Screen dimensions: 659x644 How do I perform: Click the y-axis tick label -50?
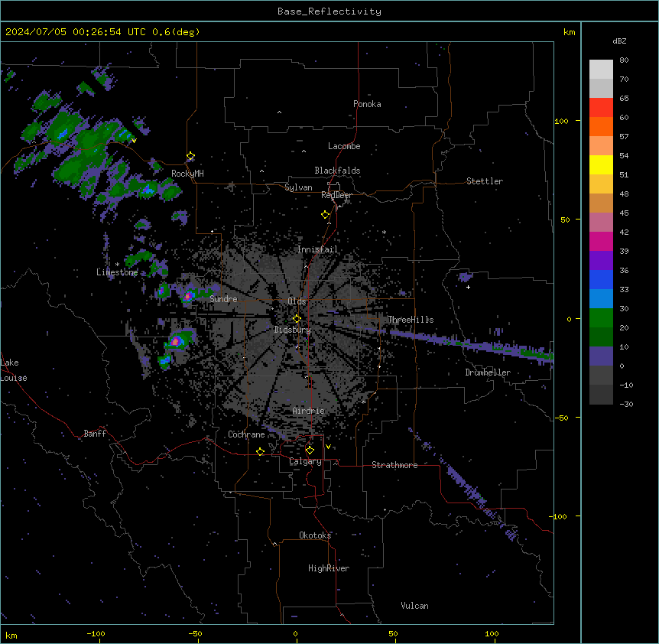(561, 418)
